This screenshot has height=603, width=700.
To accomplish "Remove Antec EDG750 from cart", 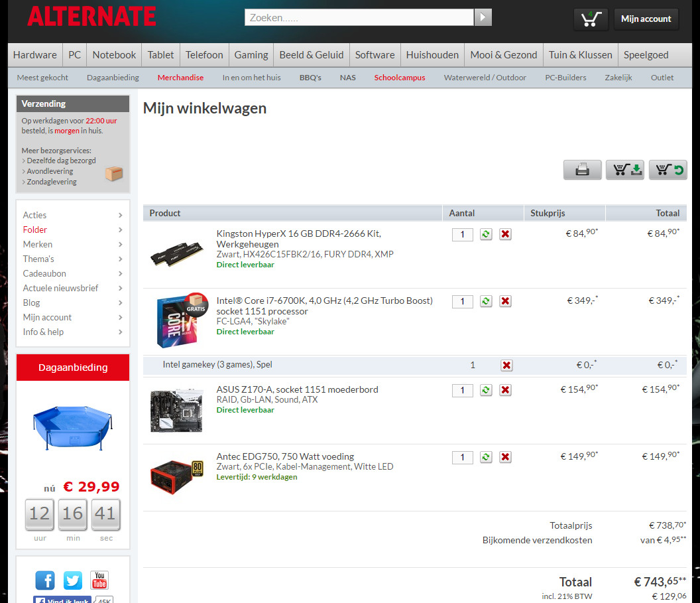I will tap(505, 457).
